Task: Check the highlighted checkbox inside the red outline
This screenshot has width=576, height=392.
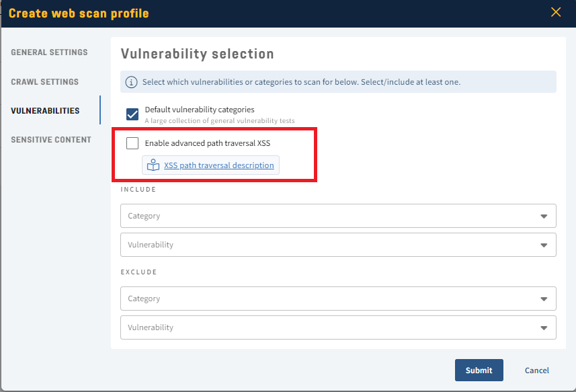Action: point(132,143)
